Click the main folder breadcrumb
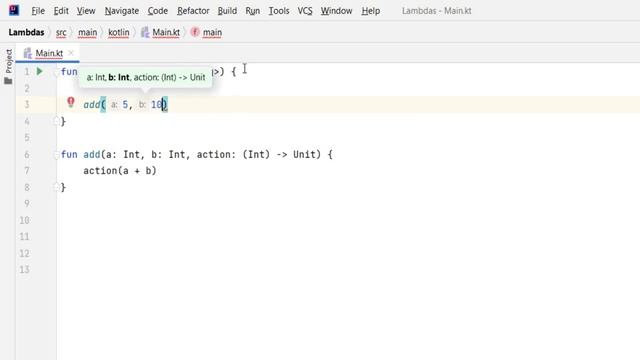This screenshot has width=640, height=360. tap(87, 32)
